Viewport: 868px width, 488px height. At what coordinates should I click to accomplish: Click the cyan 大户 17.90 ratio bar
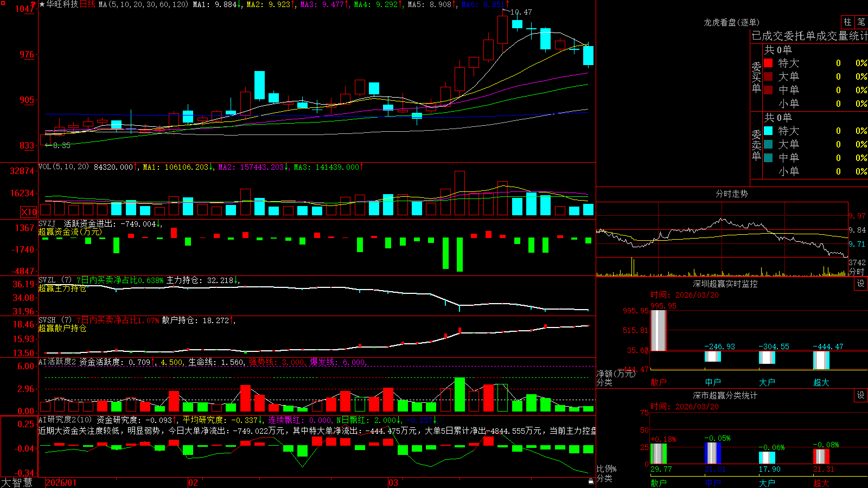767,458
